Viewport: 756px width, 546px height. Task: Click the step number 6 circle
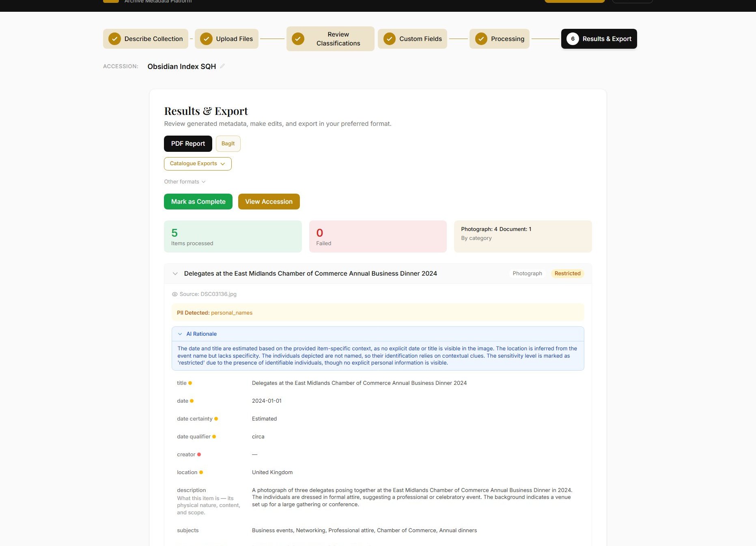(573, 39)
